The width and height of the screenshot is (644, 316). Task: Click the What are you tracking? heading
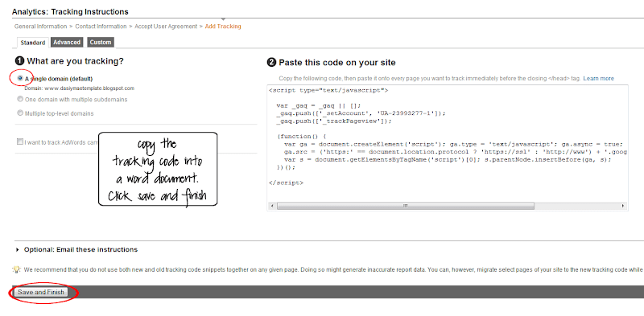[75, 61]
